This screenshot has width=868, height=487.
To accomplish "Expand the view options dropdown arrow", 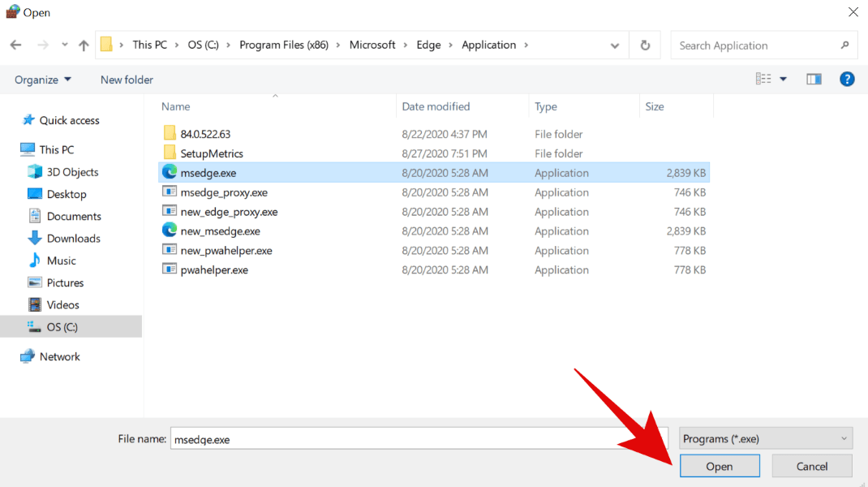I will click(x=783, y=79).
